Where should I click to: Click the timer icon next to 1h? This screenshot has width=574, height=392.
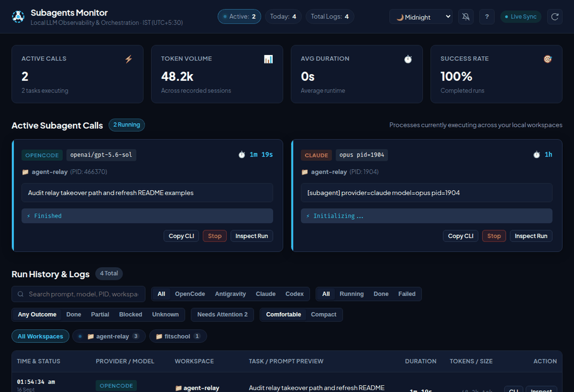coord(537,155)
